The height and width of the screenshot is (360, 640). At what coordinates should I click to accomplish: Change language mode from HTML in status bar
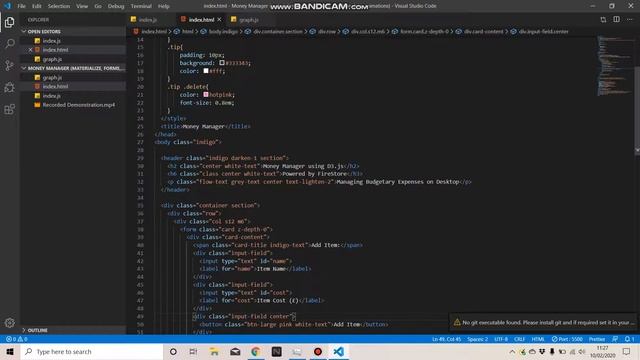538,339
